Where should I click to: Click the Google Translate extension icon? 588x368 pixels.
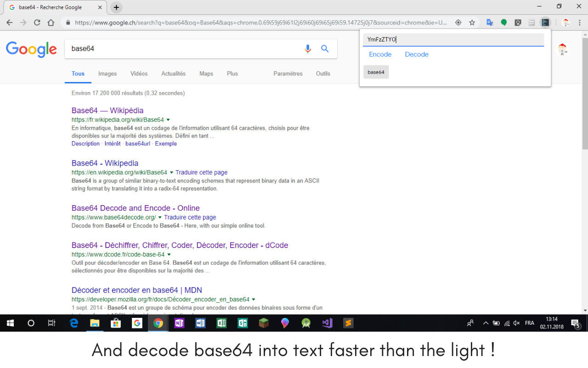pyautogui.click(x=490, y=22)
